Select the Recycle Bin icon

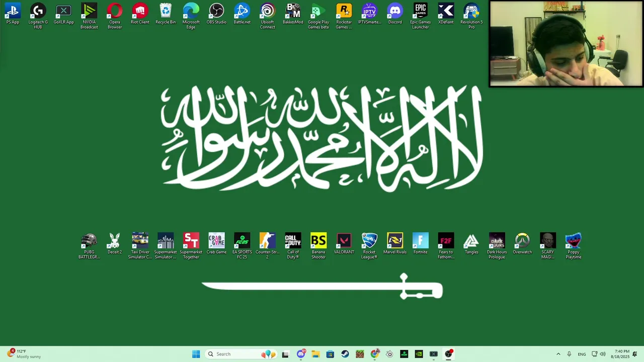166,14
